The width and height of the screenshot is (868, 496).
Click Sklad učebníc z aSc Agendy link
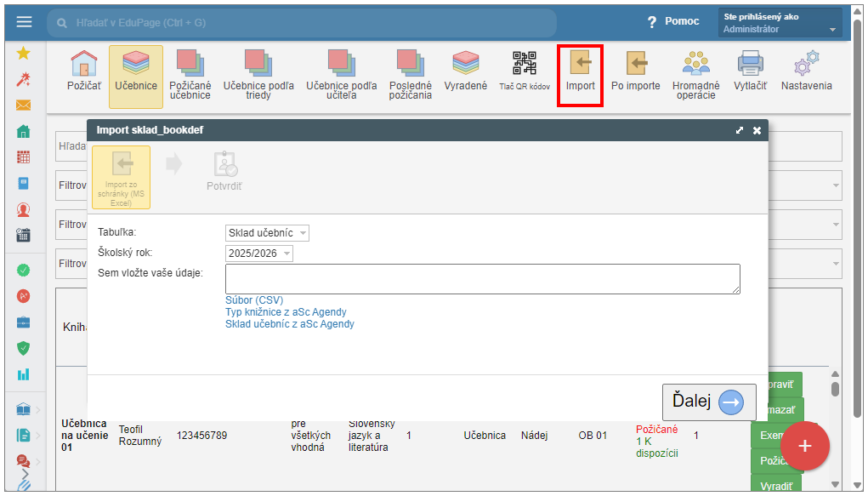tap(289, 324)
